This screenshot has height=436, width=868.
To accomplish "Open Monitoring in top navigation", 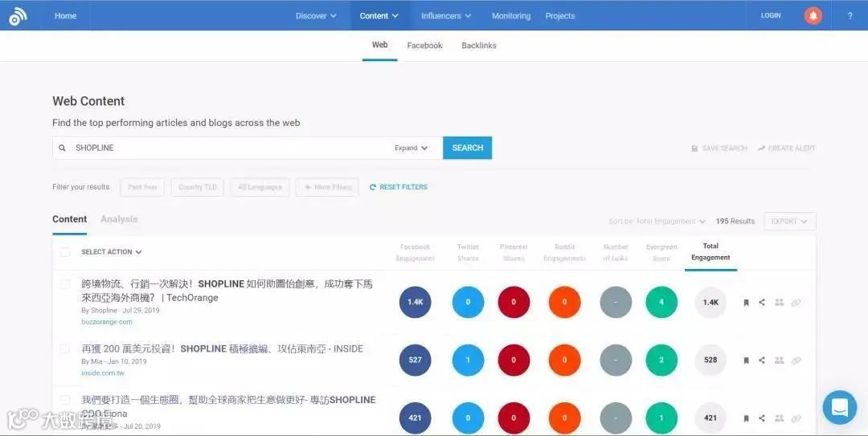I will pos(511,16).
